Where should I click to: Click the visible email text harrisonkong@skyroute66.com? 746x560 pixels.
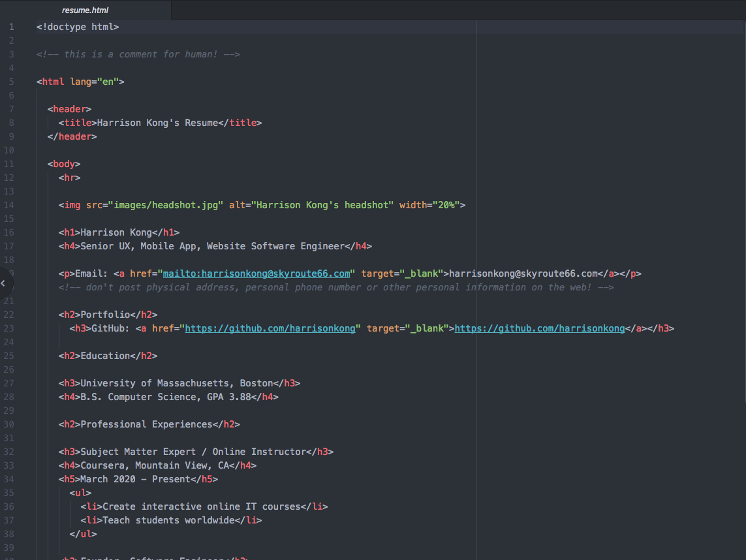click(x=523, y=273)
